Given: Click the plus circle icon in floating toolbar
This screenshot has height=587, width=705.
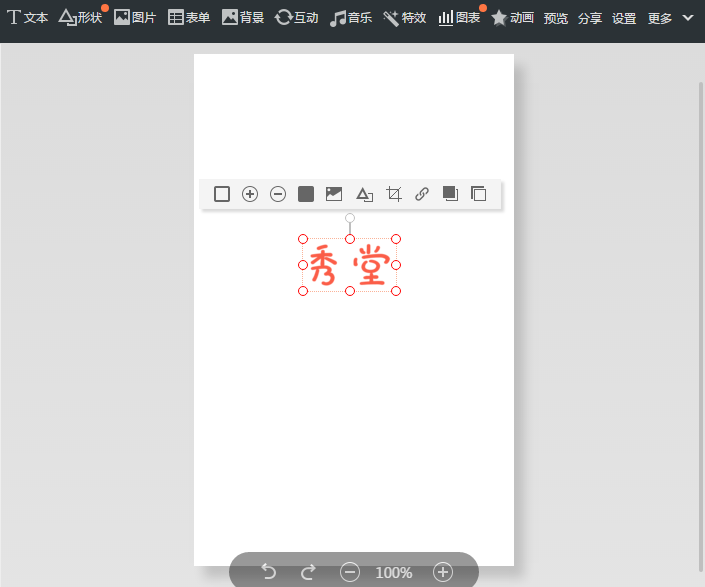Looking at the screenshot, I should pos(250,194).
